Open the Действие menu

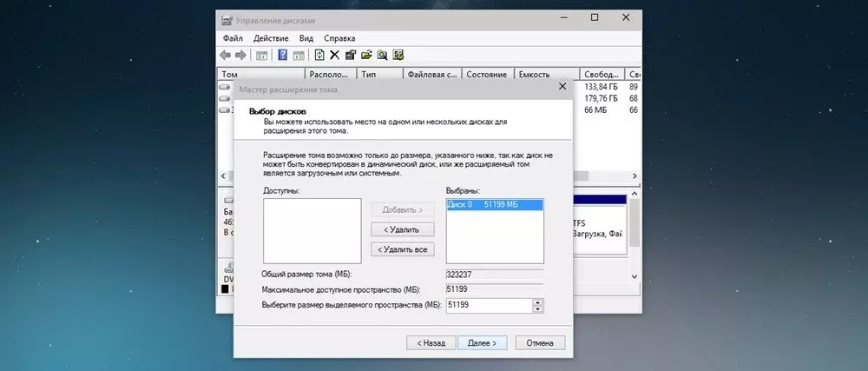271,38
